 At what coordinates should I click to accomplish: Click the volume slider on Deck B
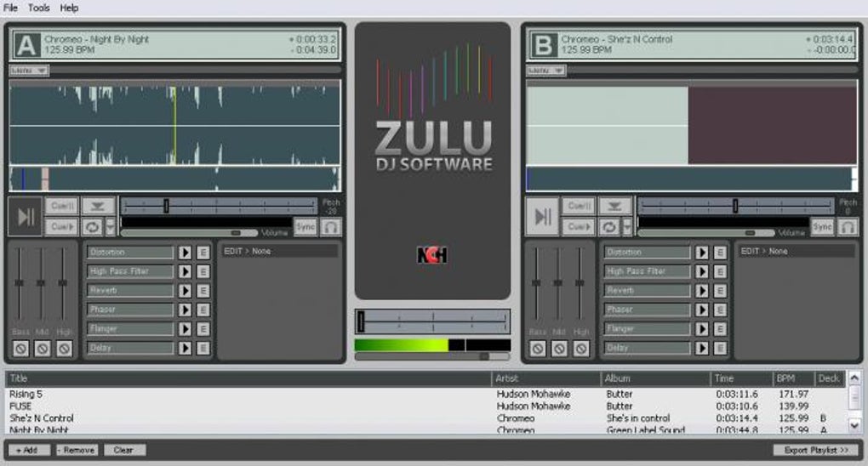pyautogui.click(x=705, y=233)
